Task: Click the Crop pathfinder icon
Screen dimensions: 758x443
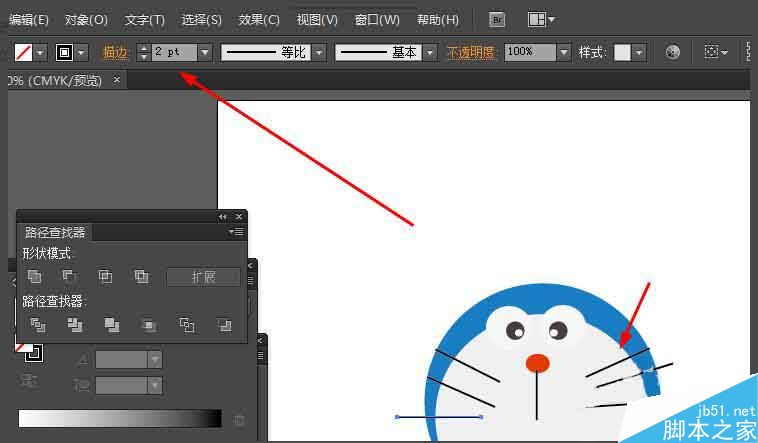Action: point(149,326)
